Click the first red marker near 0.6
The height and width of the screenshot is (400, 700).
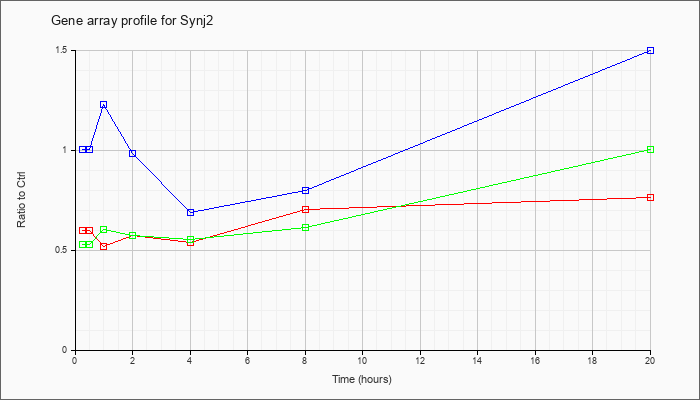[x=83, y=230]
